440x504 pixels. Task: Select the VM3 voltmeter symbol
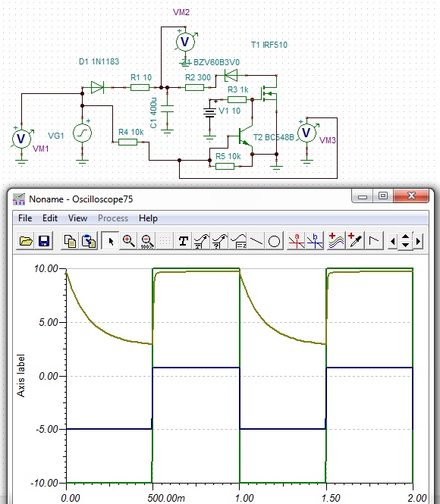click(x=306, y=133)
